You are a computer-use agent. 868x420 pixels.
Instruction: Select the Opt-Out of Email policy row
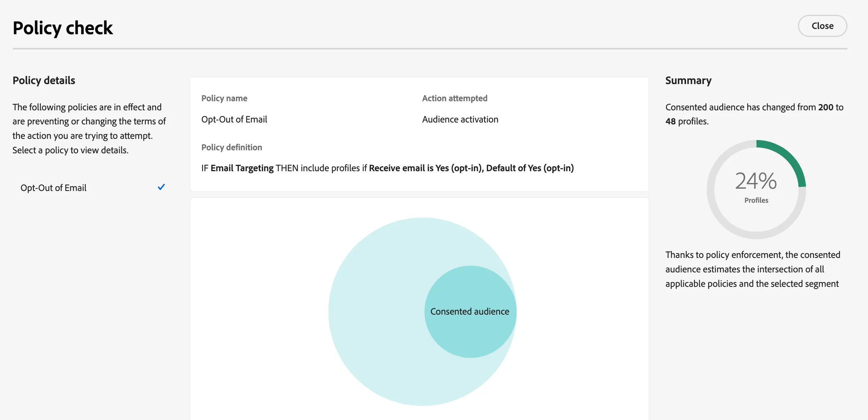click(93, 188)
